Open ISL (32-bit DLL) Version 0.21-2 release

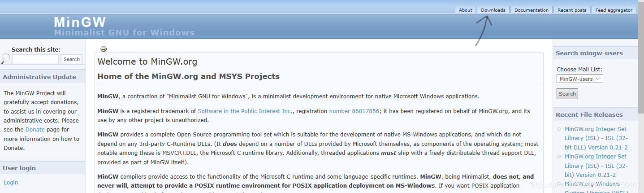(x=596, y=138)
